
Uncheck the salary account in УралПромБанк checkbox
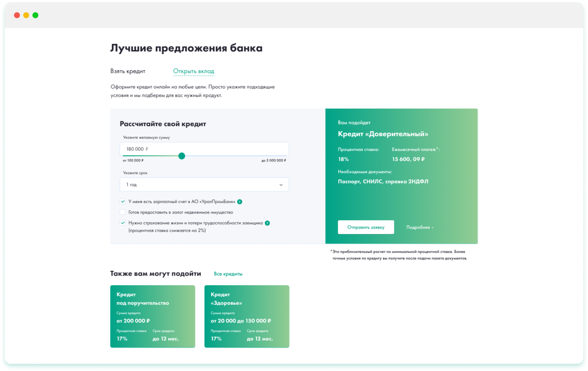[123, 201]
